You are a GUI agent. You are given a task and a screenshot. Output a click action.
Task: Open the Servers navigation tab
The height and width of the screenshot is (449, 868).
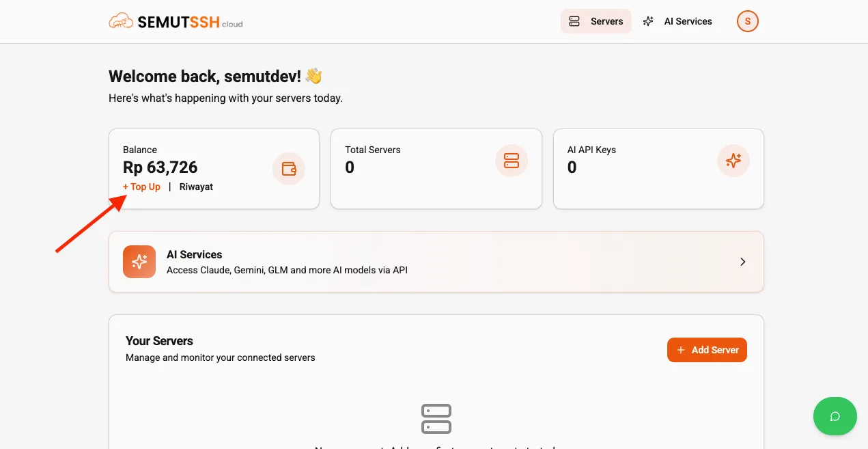tap(596, 21)
